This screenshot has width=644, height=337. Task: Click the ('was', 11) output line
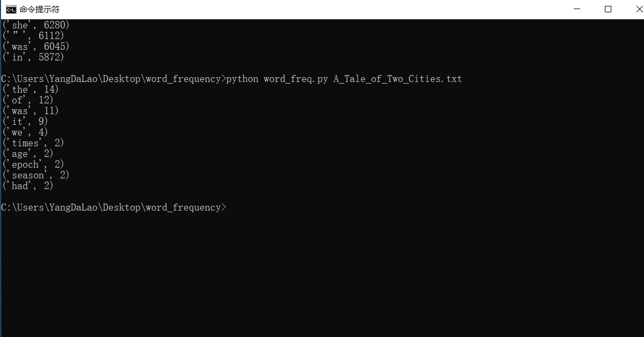pos(31,111)
